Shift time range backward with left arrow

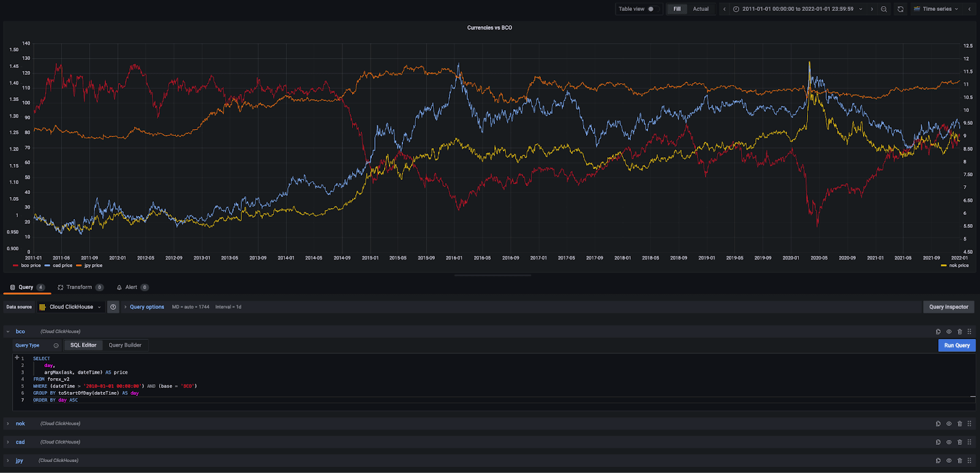coord(725,9)
